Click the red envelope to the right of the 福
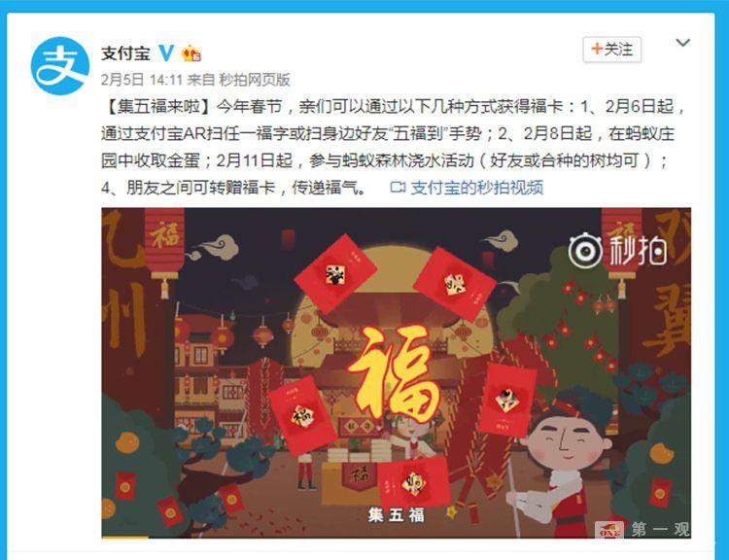Image resolution: width=729 pixels, height=560 pixels. (507, 400)
